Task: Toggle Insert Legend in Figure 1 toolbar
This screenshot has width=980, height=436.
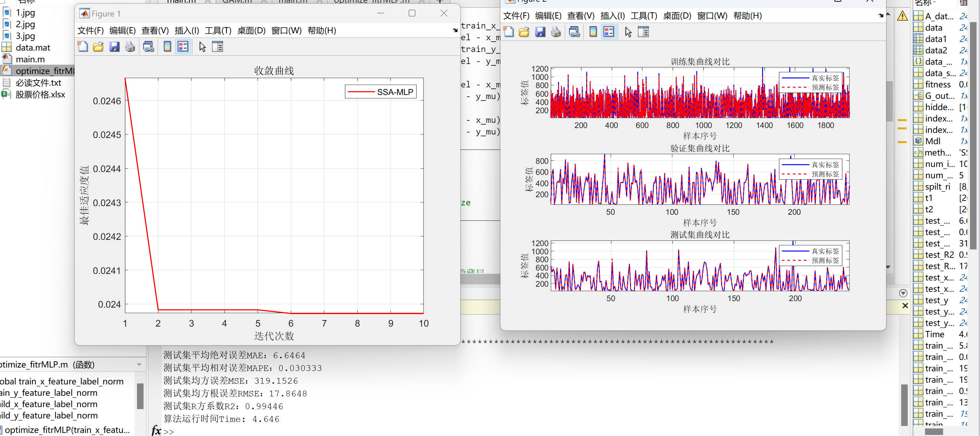Action: (x=183, y=47)
